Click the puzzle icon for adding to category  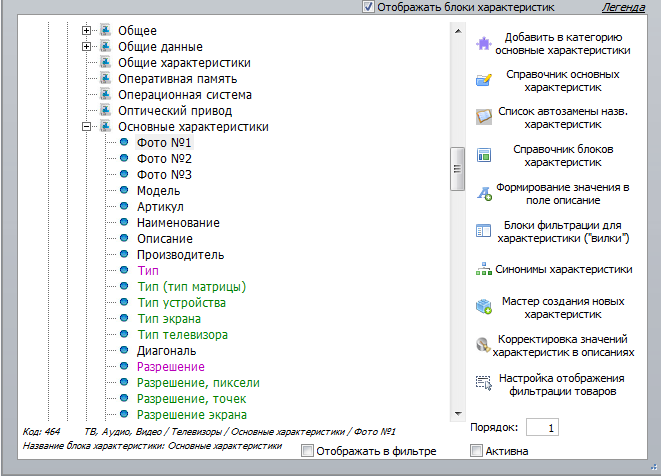tap(484, 43)
